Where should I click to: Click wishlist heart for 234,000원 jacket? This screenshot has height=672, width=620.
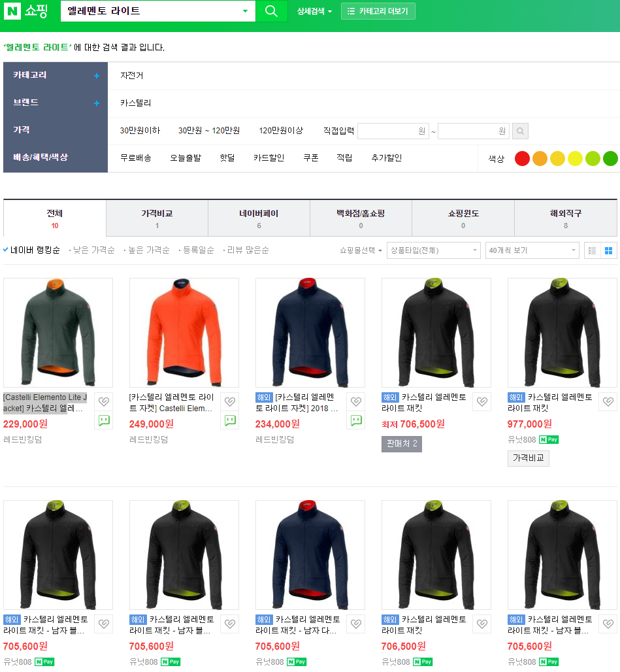(356, 401)
